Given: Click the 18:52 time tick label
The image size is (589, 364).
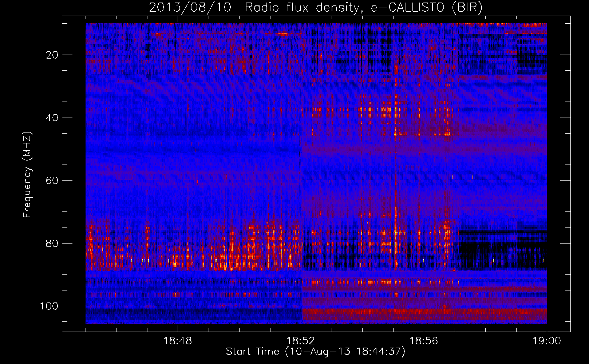Looking at the screenshot, I should click(301, 341).
